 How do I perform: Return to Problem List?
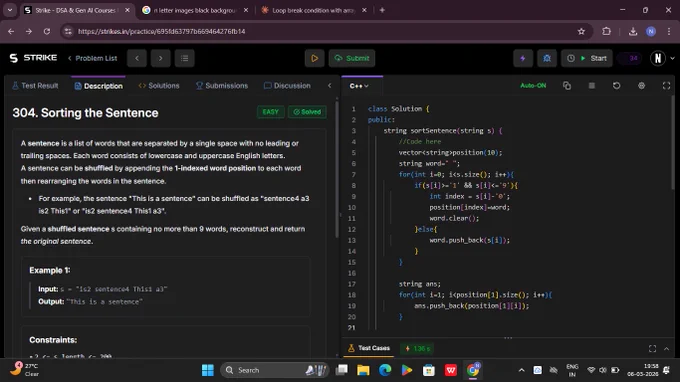click(x=92, y=58)
